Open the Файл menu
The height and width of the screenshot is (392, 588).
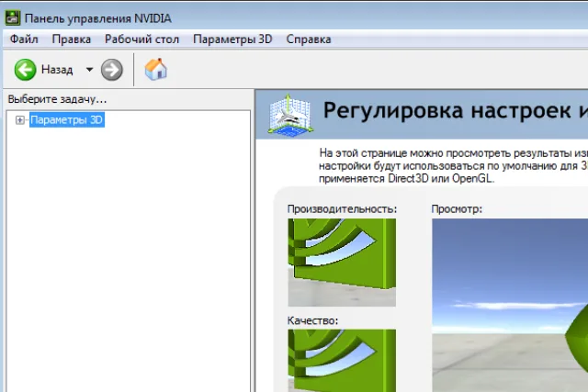pos(24,39)
